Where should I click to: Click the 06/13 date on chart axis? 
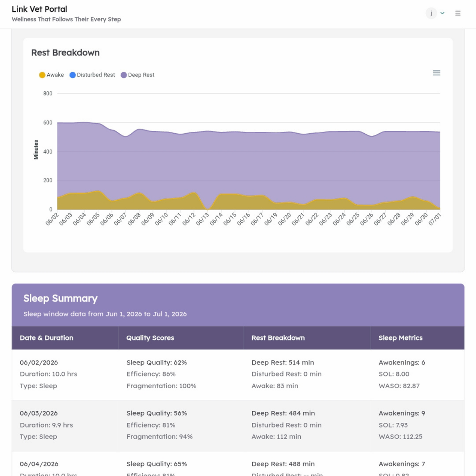coord(203,219)
